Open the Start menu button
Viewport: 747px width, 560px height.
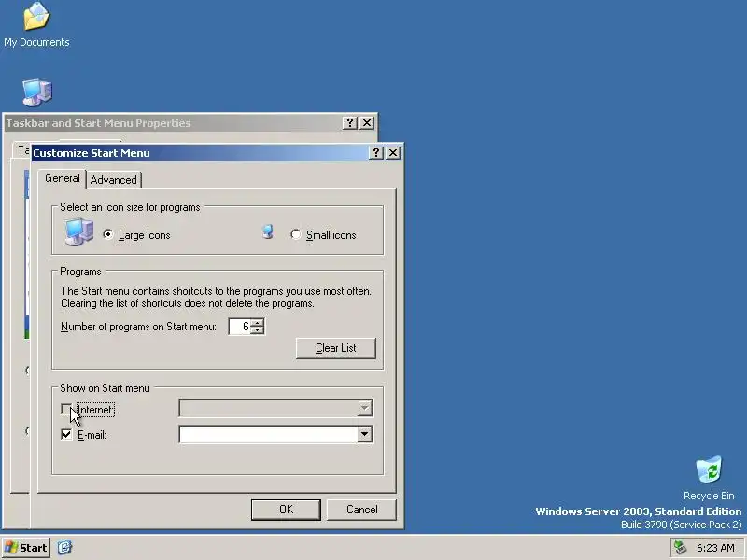[x=26, y=548]
